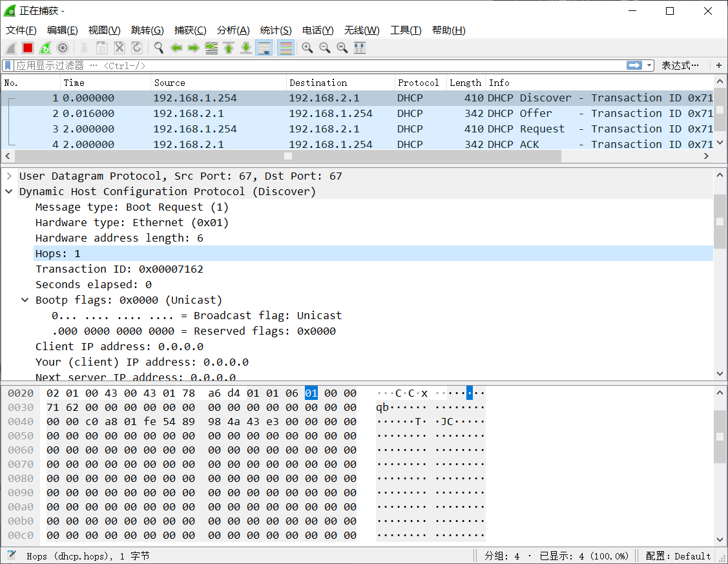Screen dimensions: 728x564
Task: Expand User Datagram Protocol tree node
Action: (x=9, y=176)
